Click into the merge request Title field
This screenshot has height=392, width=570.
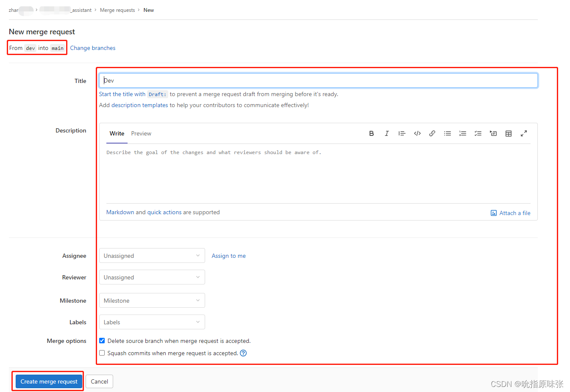click(318, 80)
